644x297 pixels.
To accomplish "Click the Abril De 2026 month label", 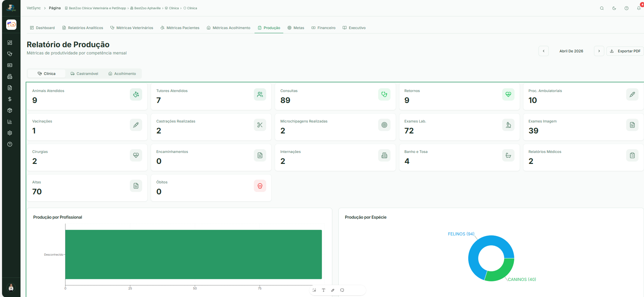I will pyautogui.click(x=571, y=51).
